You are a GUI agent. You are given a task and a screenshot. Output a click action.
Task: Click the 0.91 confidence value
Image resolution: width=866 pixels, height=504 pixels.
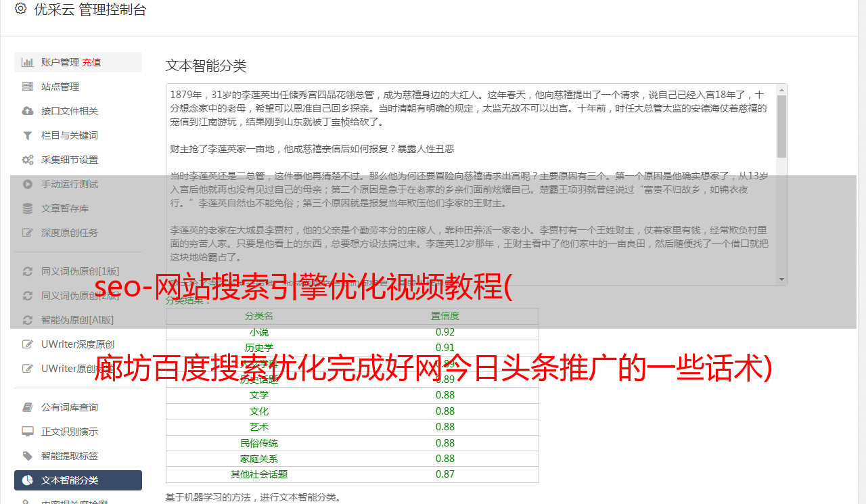click(x=445, y=348)
